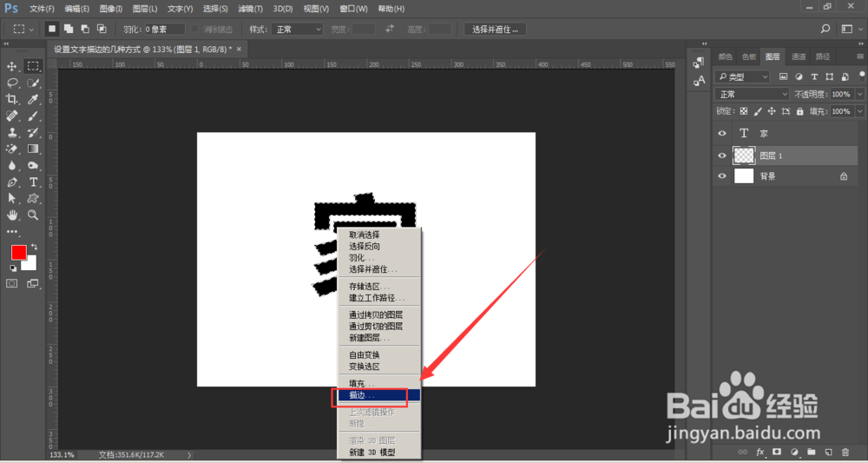Viewport: 868px width, 463px height.
Task: Open the search icon in options bar
Action: click(x=825, y=29)
